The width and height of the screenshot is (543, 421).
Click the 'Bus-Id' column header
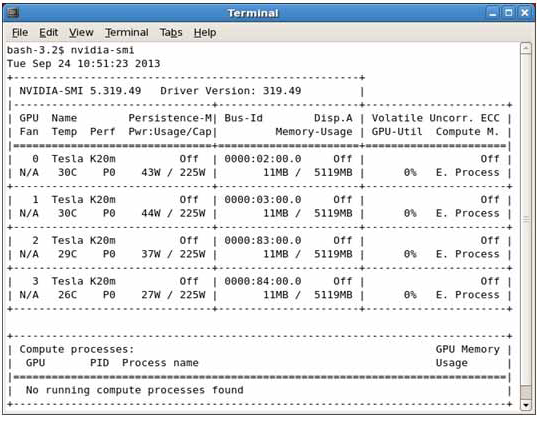coord(243,118)
